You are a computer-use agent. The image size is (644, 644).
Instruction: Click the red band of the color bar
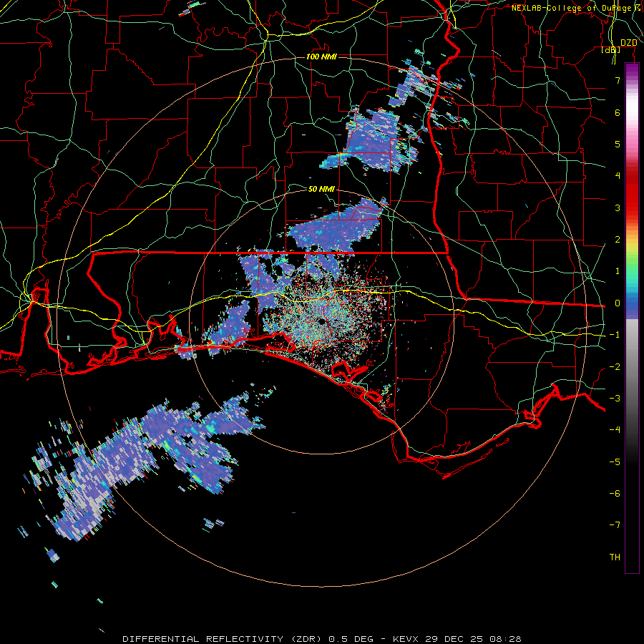(632, 193)
